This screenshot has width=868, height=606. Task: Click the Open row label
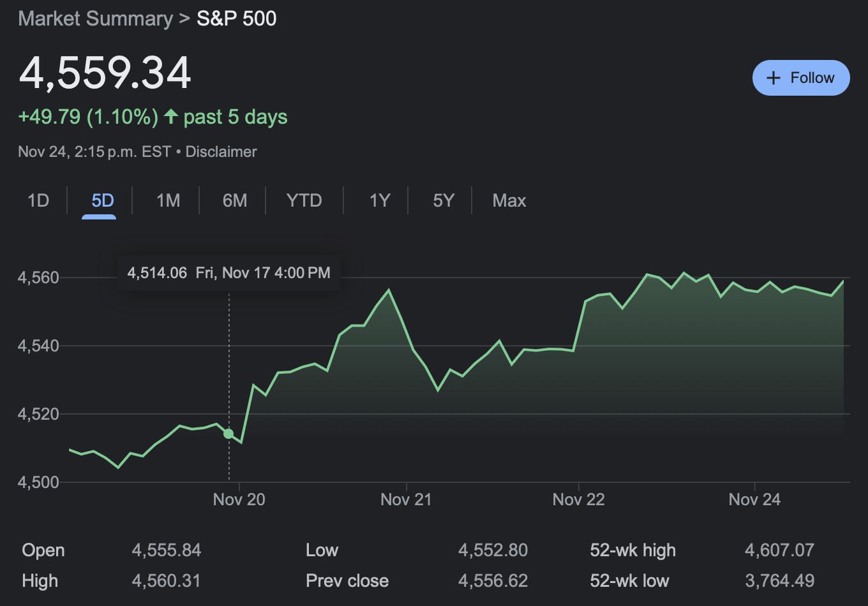(43, 550)
